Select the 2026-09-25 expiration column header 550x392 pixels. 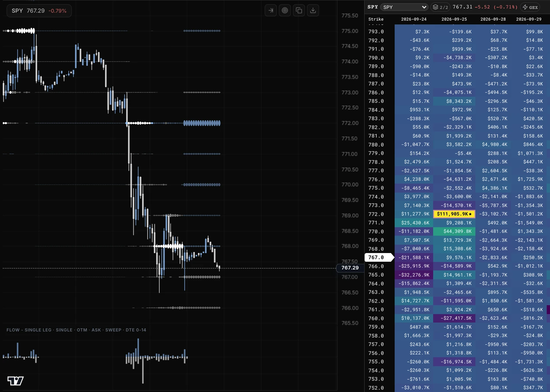tap(454, 19)
